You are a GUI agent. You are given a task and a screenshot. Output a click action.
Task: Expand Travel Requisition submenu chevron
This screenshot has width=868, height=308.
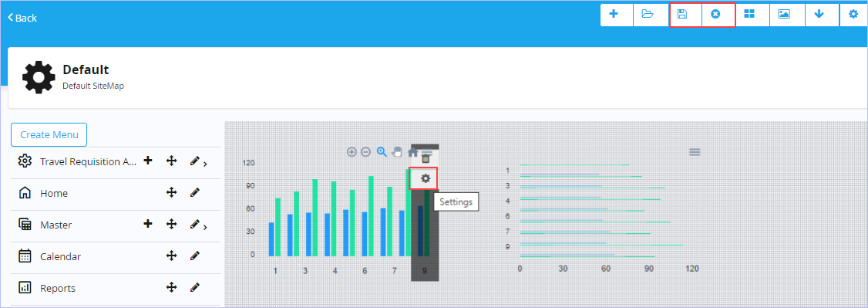coord(205,164)
